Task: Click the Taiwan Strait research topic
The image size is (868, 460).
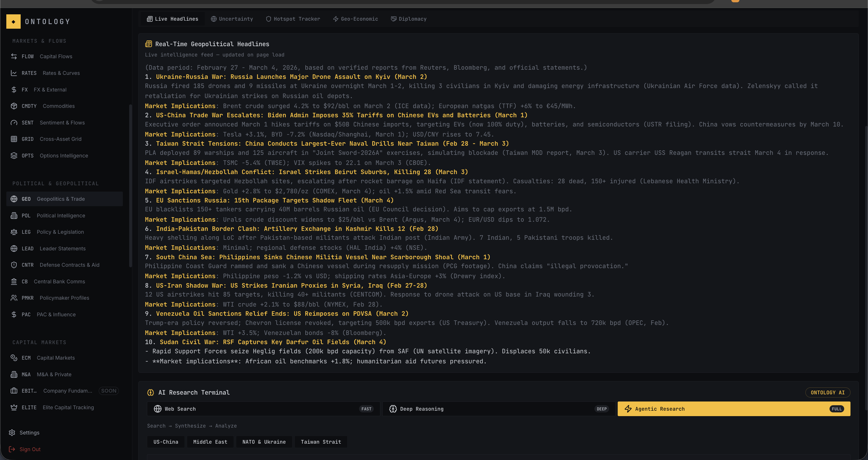Action: click(320, 442)
